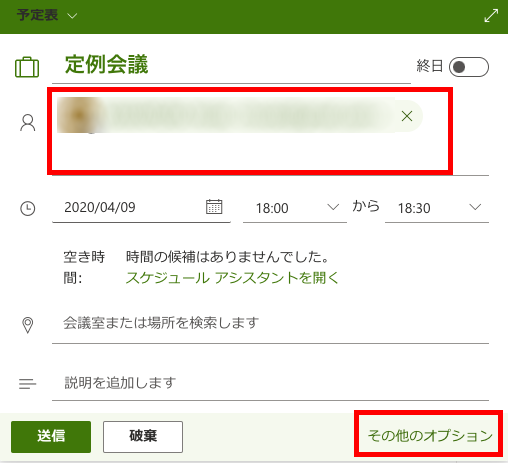508x463 pixels.
Task: Click the briefcase category icon
Action: click(x=27, y=67)
